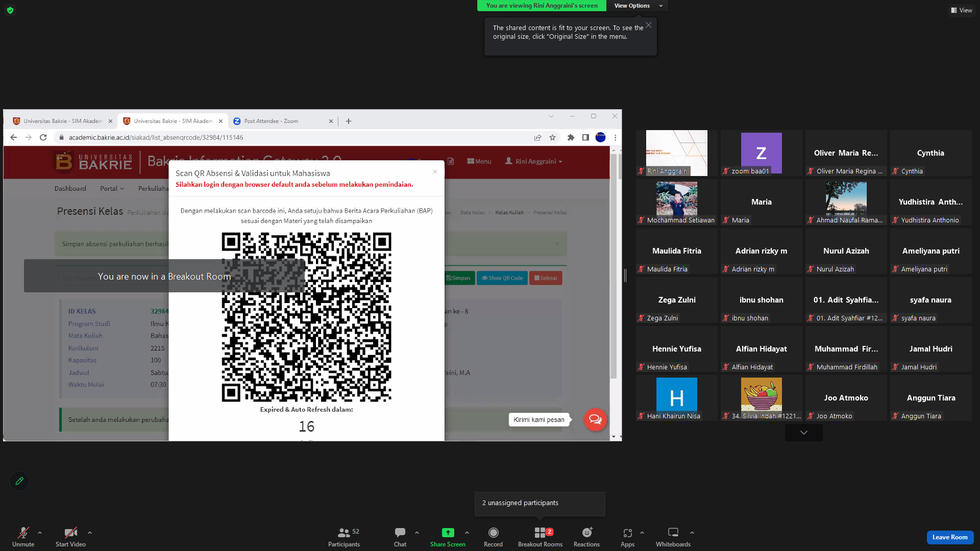Open the Reactions menu

point(587,537)
